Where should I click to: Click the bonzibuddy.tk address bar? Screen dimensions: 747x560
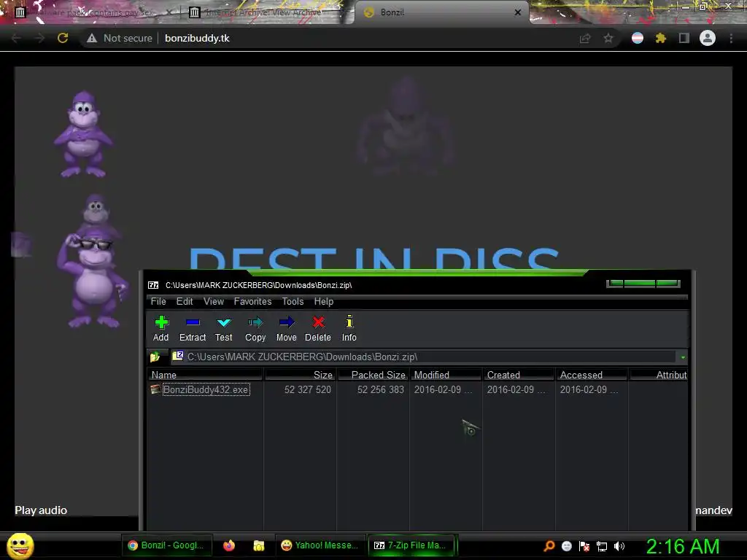coord(197,38)
